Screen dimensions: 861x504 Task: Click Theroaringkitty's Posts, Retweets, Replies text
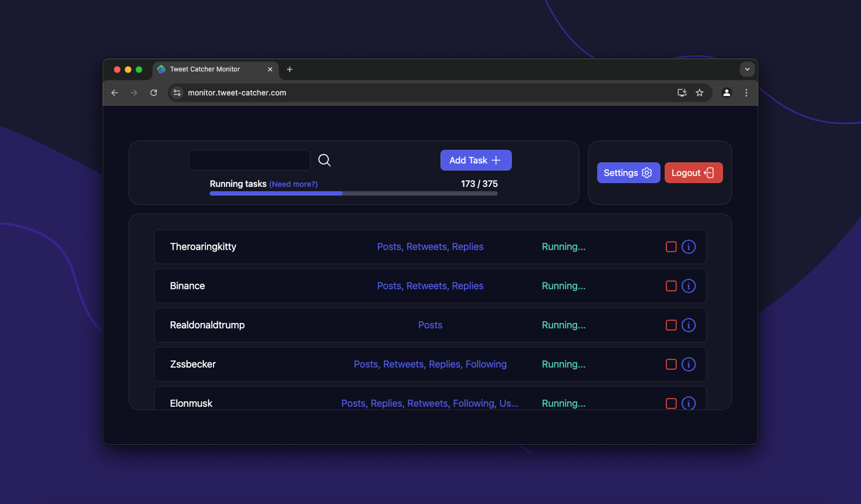(430, 247)
